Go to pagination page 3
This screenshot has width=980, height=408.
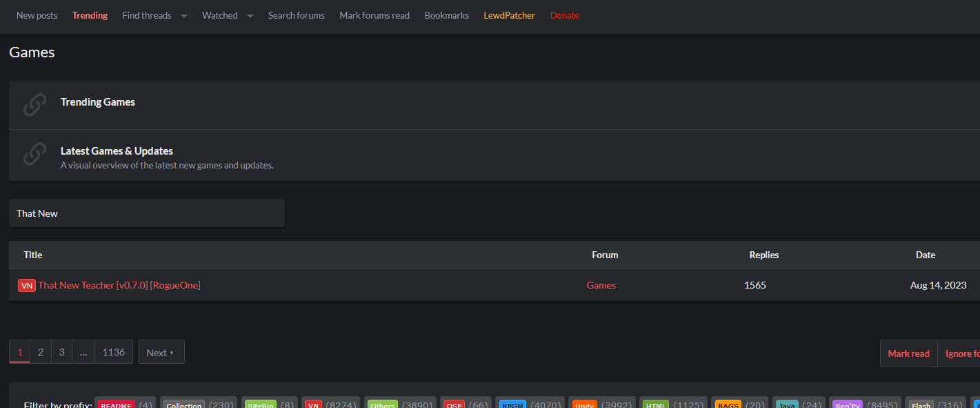click(x=61, y=352)
